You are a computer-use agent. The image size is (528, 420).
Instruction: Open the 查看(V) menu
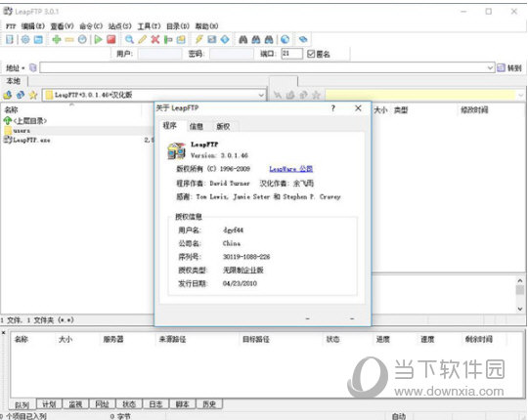[x=62, y=26]
